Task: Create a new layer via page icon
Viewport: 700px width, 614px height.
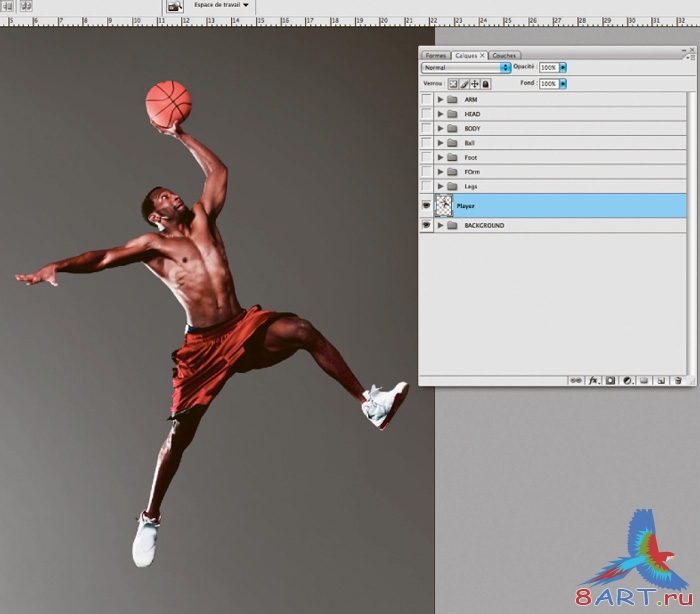Action: pos(661,380)
